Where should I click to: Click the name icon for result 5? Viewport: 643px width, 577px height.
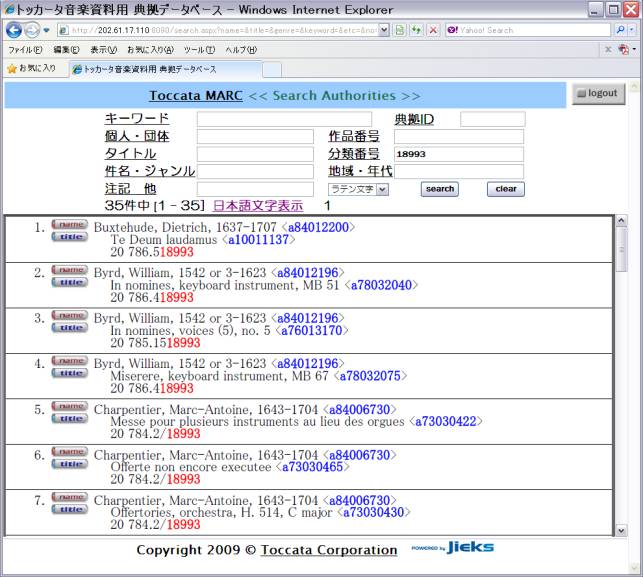(69, 406)
